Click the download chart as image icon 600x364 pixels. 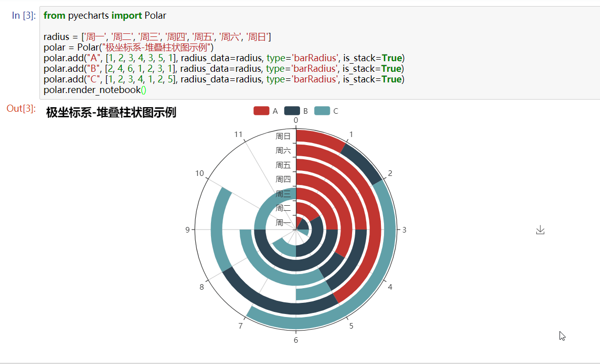540,230
